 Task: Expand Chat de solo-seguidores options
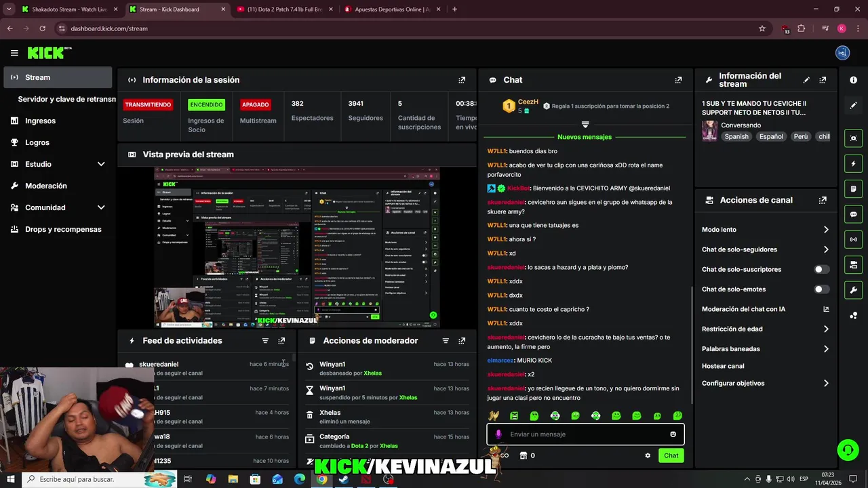tap(826, 249)
